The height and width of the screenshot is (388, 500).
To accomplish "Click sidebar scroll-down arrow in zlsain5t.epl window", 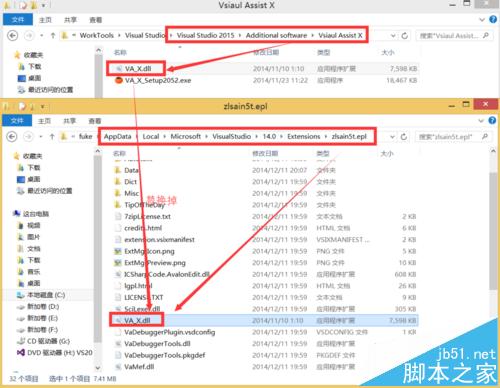I will coord(98,368).
